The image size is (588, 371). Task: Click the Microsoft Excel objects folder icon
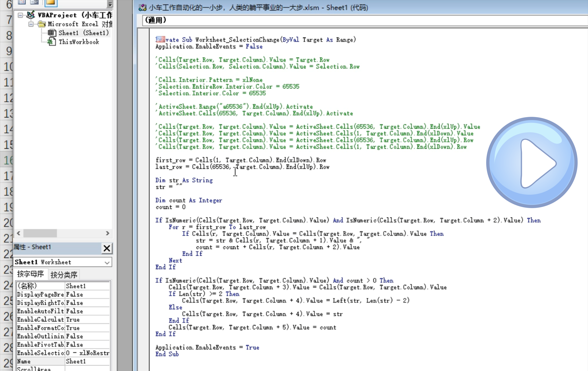(42, 24)
